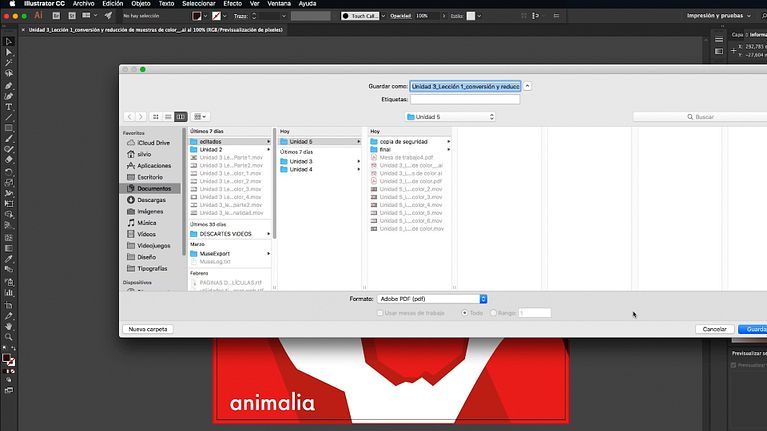The height and width of the screenshot is (431, 767).
Task: Switch save dialog to icon view
Action: 156,117
